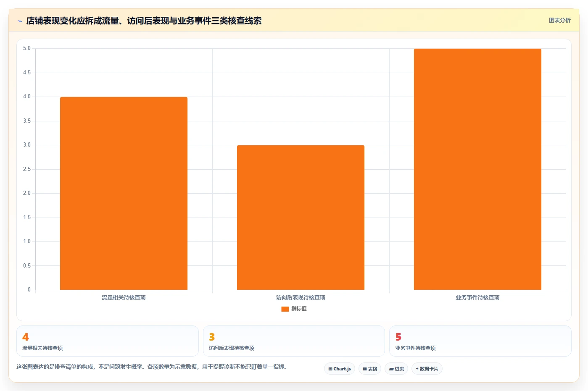The image size is (588, 391).
Task: Click the y-axis value 0.5
Action: click(27, 266)
